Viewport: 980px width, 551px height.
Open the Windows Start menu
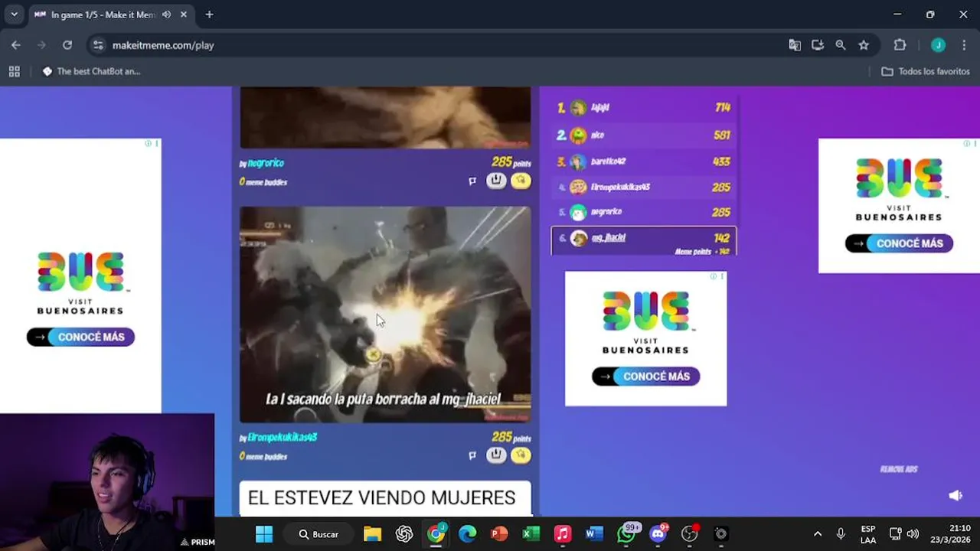tap(264, 534)
